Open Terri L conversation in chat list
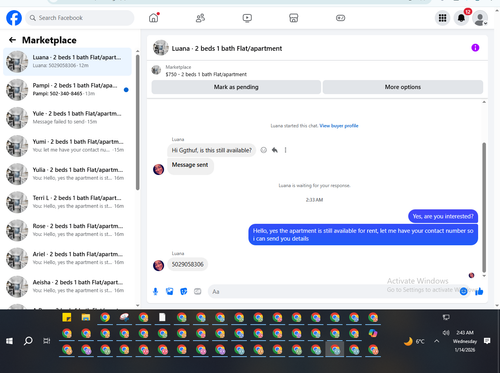500x373 pixels. click(67, 202)
